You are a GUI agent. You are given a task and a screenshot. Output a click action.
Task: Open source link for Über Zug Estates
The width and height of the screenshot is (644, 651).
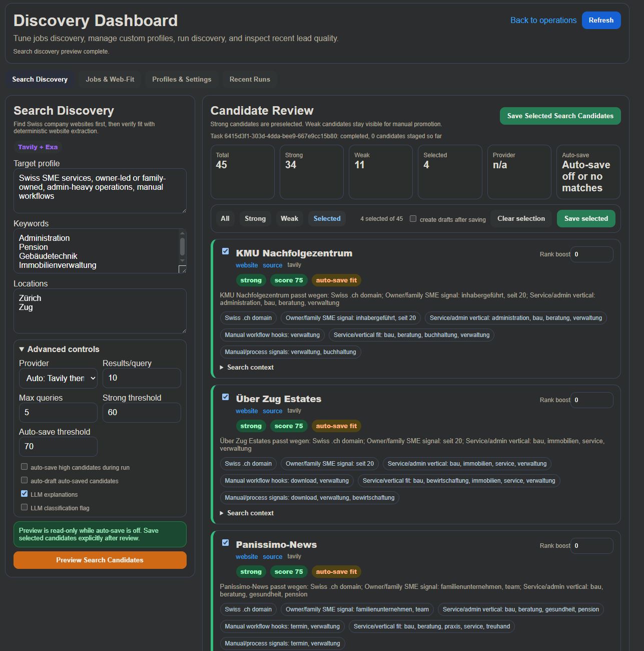point(273,411)
